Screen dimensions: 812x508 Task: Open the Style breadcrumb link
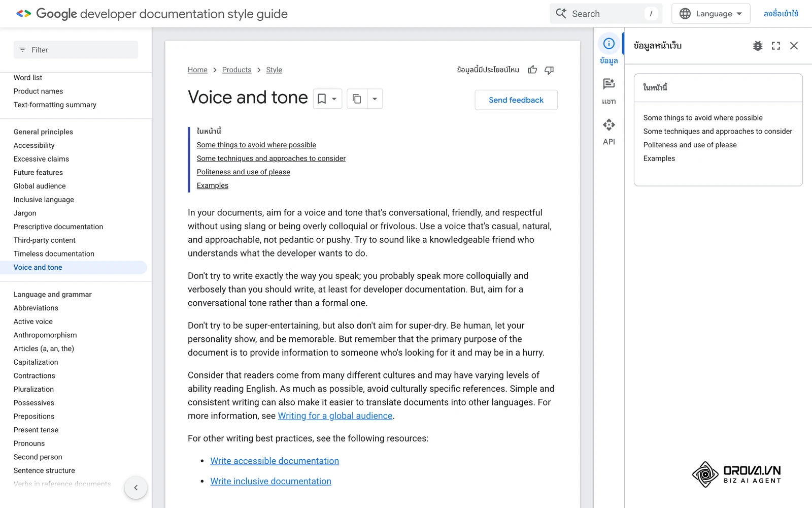(274, 70)
